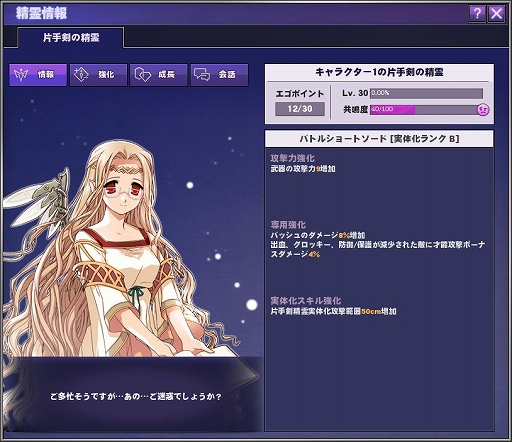Click the 実体化スキル強化 heading
512x442 pixels.
[x=306, y=301]
